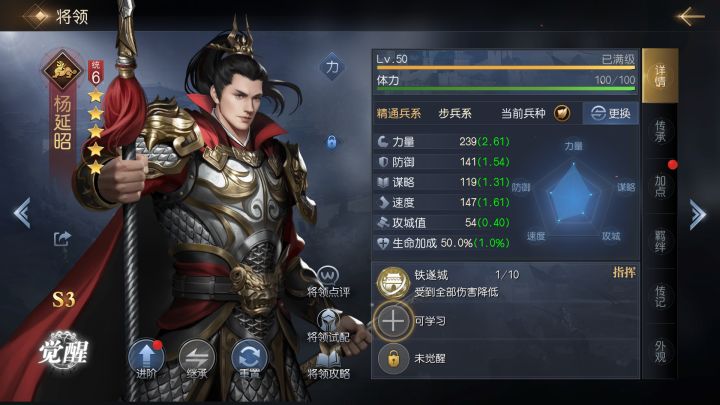Go to next general with right chevron
Viewport: 720px width, 405px height.
(698, 214)
